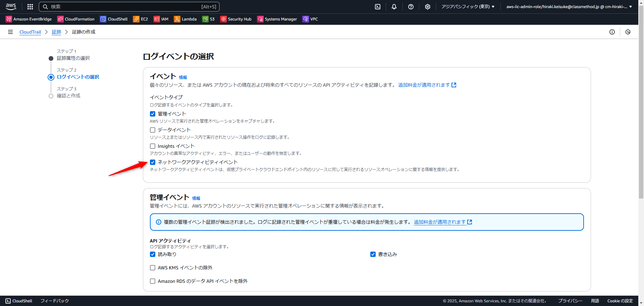The image size is (644, 306).
Task: Click the search field 検索
Action: pos(129,7)
